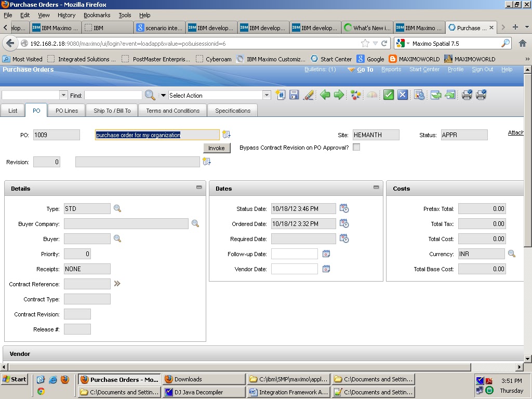532x399 pixels.
Task: Approve the PO with the green checkmark icon
Action: tap(389, 95)
